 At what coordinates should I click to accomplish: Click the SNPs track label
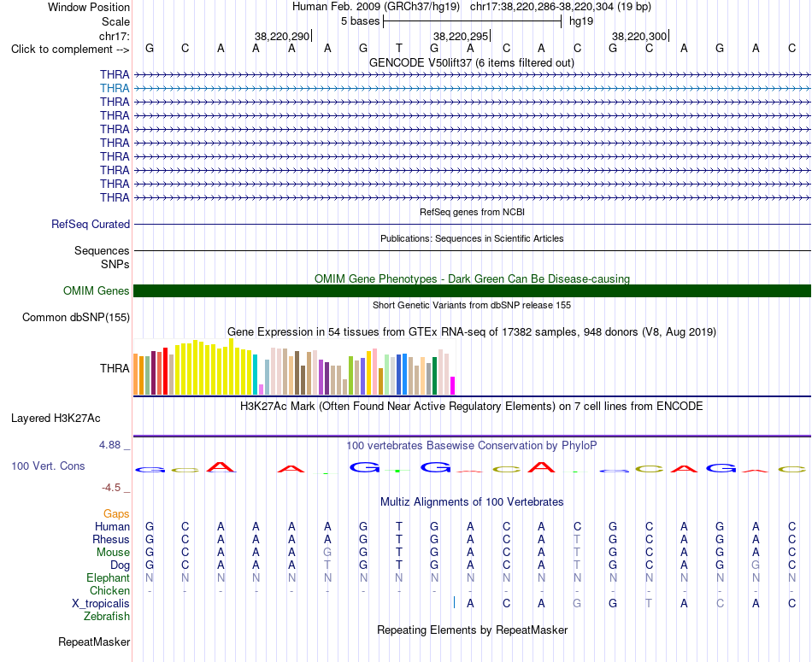click(115, 265)
